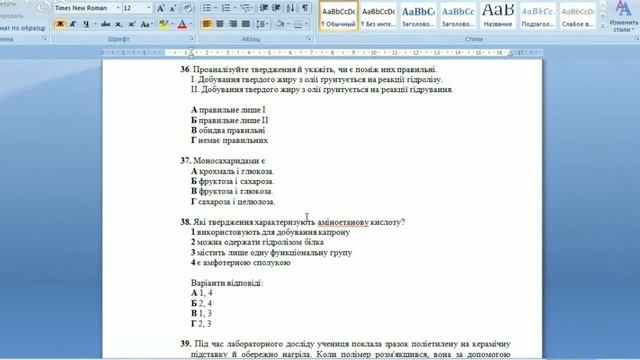Open borders dropdown arrow
The image size is (640, 360).
(307, 24)
